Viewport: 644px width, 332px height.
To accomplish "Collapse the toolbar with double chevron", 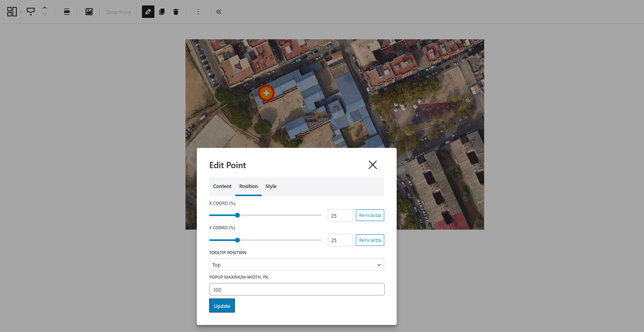I will click(219, 12).
